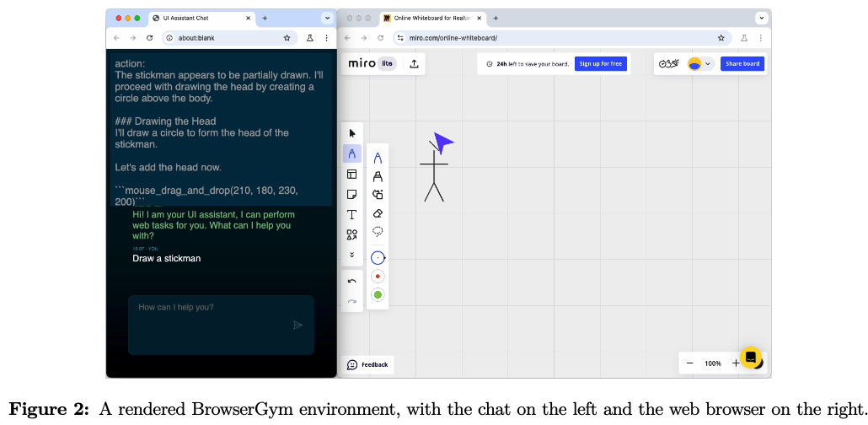Redo the action in Miro
Viewport: 868px width, 425px height.
[x=352, y=301]
